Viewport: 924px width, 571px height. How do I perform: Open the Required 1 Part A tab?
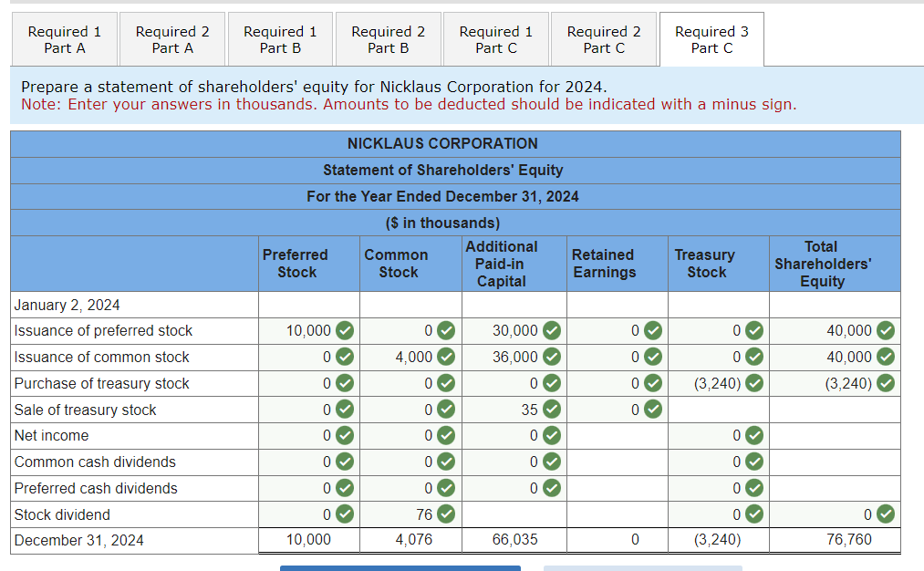64,39
